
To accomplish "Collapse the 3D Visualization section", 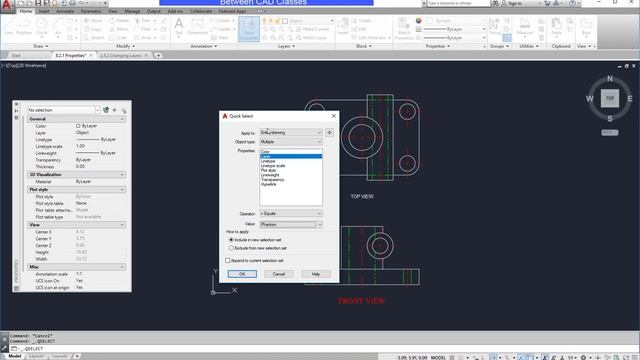I will click(122, 175).
